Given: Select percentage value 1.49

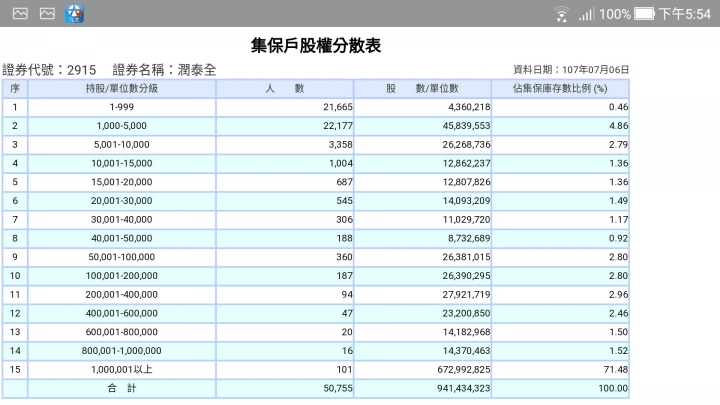Looking at the screenshot, I should click(x=618, y=201).
